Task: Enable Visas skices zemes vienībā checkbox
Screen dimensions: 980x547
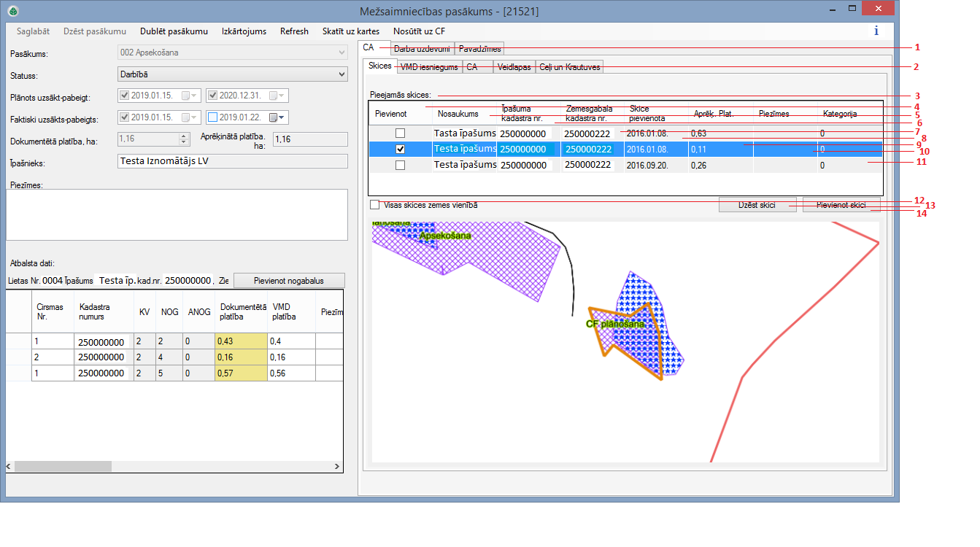Action: pos(375,206)
